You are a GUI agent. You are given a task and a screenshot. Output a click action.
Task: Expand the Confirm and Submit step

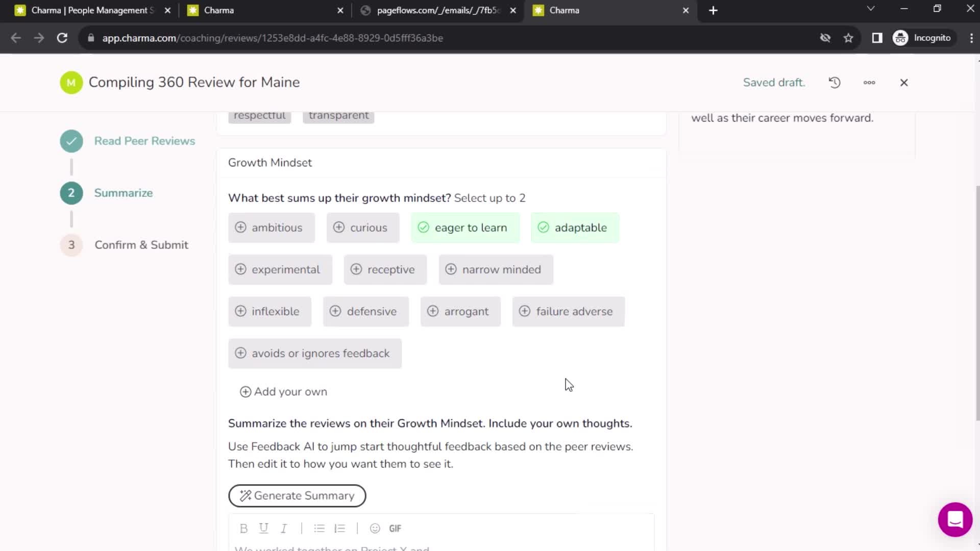click(141, 244)
